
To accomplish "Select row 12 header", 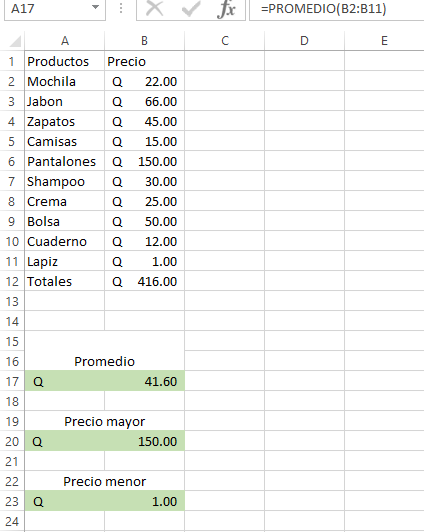I will point(12,281).
